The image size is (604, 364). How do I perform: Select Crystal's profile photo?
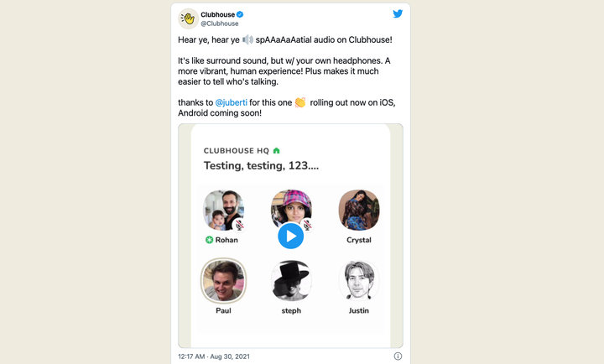coord(359,210)
